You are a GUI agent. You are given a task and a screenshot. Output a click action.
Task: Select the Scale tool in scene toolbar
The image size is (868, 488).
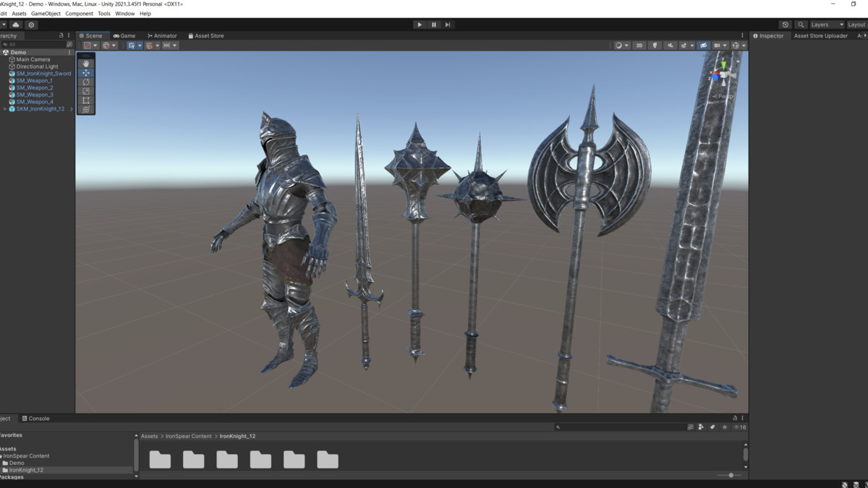86,92
